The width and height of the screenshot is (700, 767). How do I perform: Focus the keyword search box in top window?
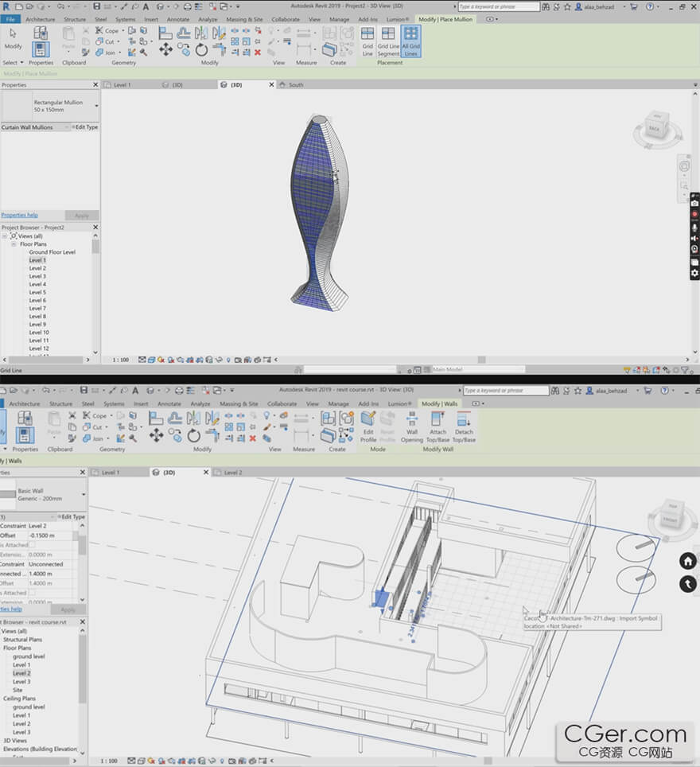[x=499, y=6]
